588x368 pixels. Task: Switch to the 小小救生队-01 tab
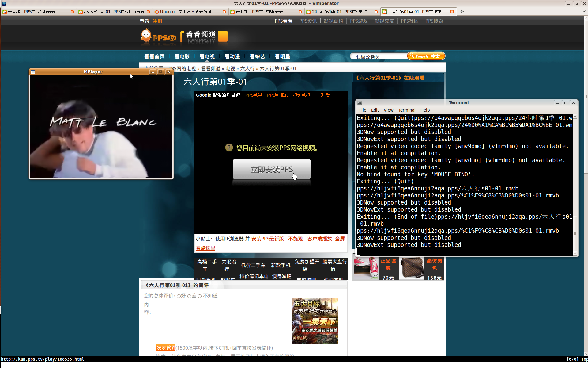[114, 12]
